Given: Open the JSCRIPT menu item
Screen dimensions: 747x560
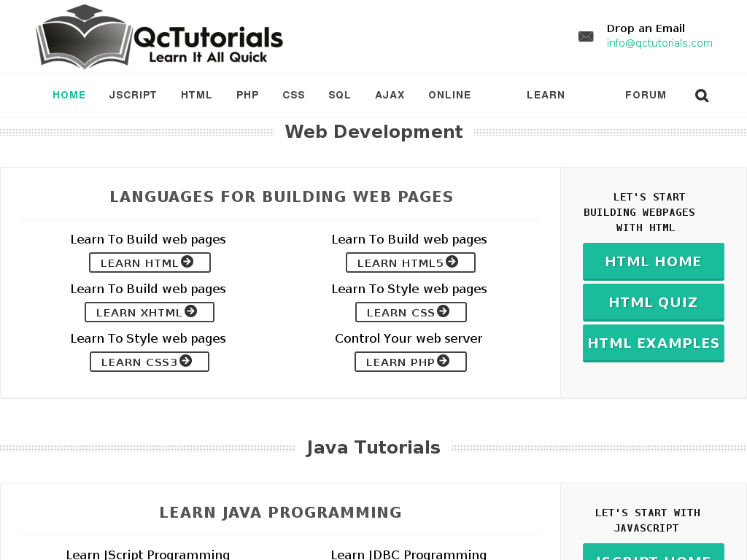Looking at the screenshot, I should (x=133, y=95).
